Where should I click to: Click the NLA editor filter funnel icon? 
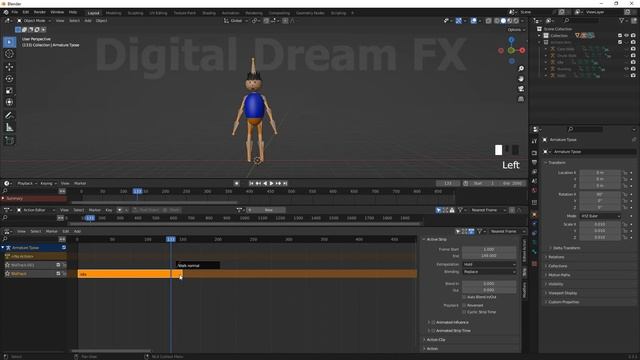point(480,231)
